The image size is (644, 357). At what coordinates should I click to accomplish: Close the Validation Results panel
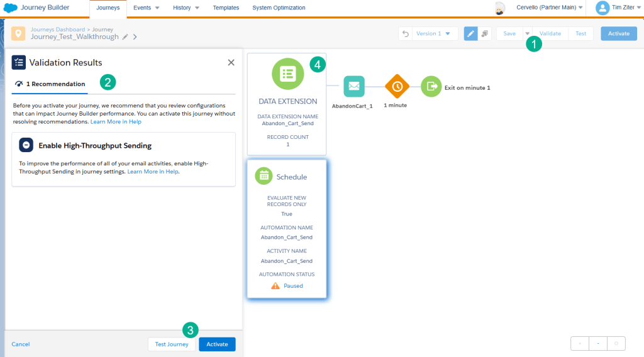point(231,62)
